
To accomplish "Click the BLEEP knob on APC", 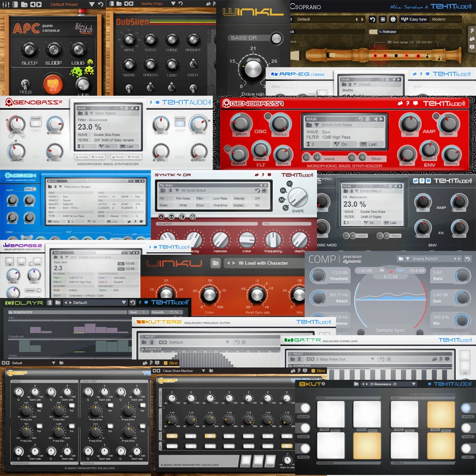I will point(29,50).
